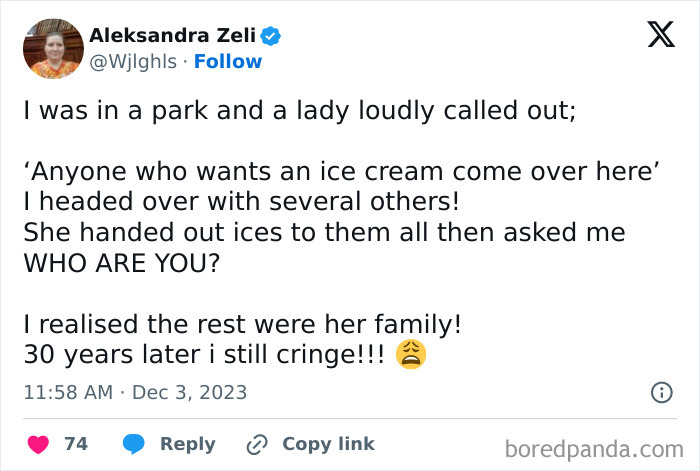700x471 pixels.
Task: Open Aleksandra Zeli's profile picture
Action: (x=51, y=48)
